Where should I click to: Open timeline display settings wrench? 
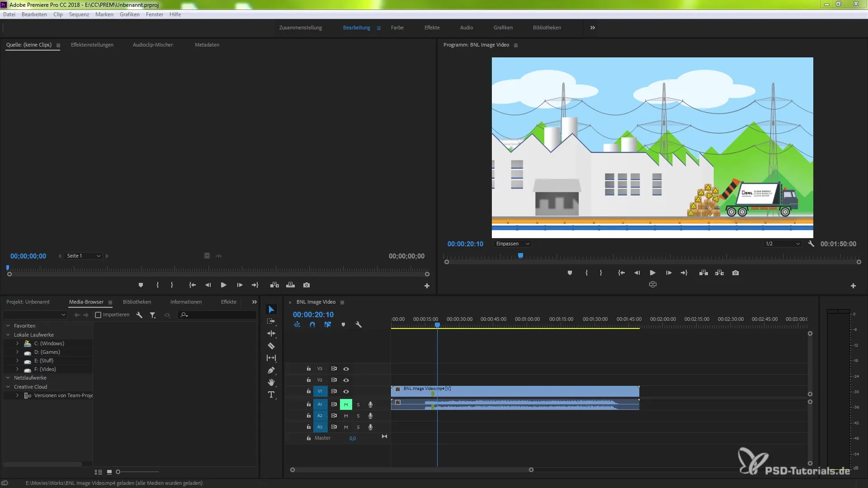coord(359,324)
